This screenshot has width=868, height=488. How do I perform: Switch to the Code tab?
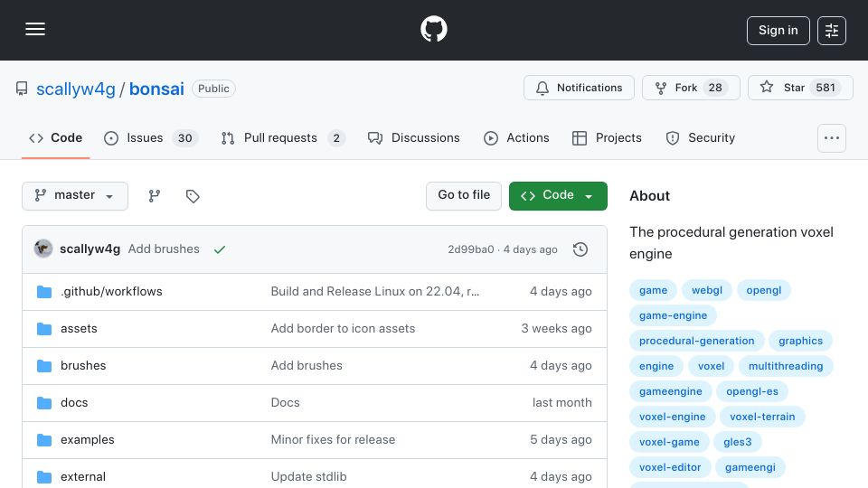coord(55,137)
